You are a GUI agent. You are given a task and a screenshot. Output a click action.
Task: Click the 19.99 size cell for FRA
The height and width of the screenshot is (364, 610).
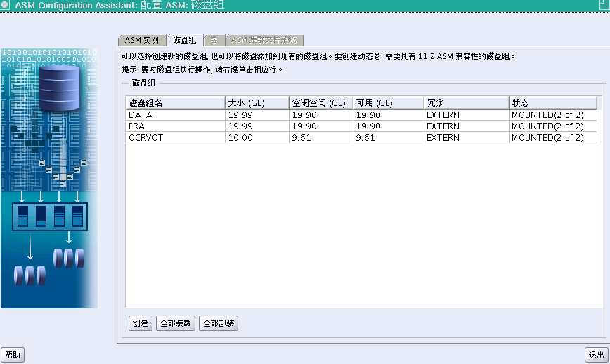click(x=257, y=126)
